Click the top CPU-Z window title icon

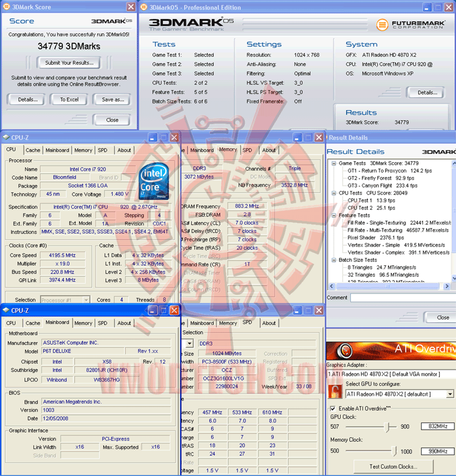(6, 137)
